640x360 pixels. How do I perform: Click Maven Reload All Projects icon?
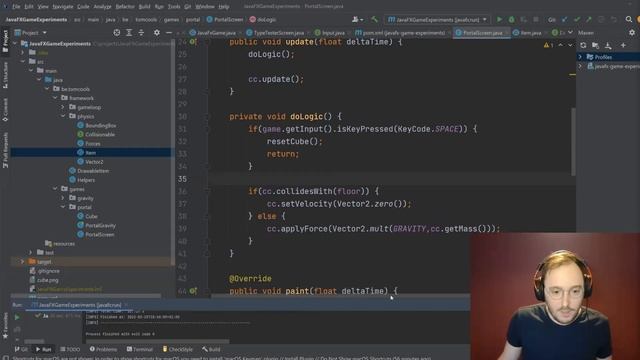[583, 45]
